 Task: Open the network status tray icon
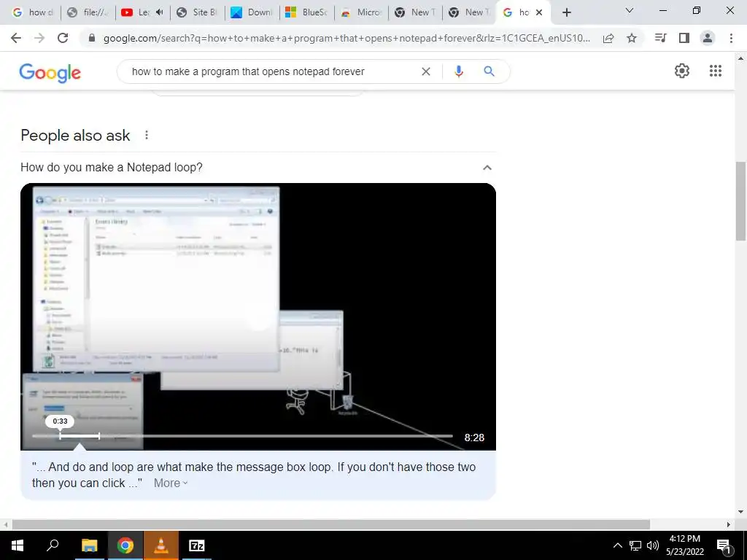(x=635, y=545)
